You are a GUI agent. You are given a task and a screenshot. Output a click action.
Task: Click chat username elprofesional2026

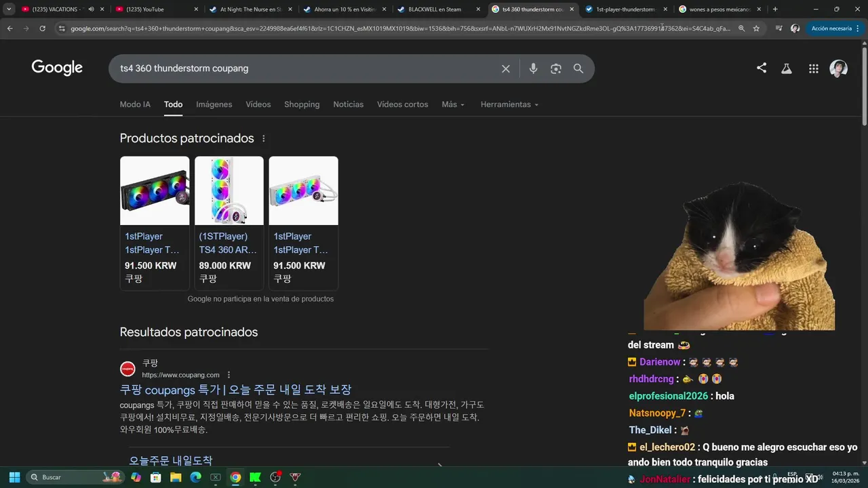[x=668, y=396]
